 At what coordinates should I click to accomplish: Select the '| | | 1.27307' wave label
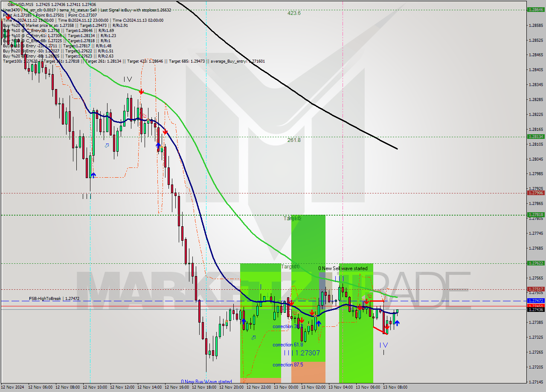302,353
